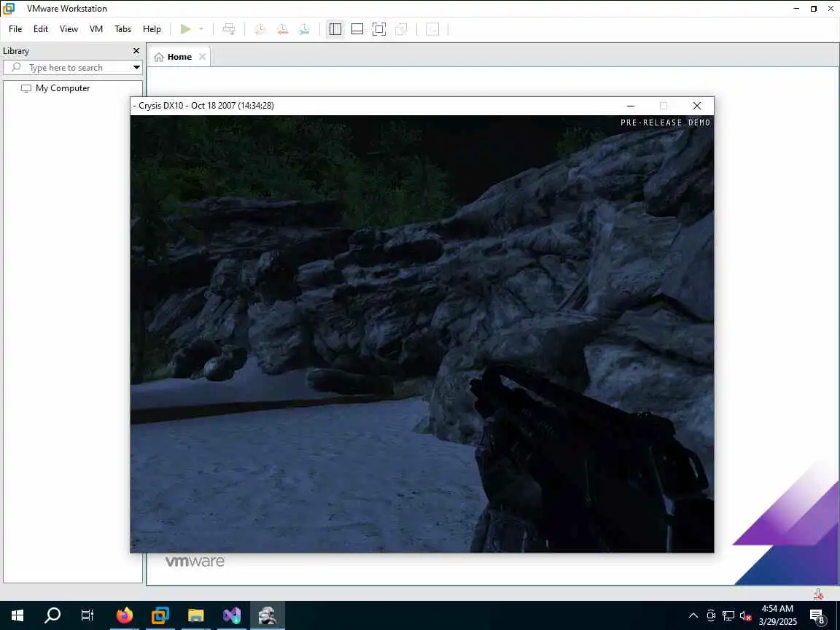The height and width of the screenshot is (630, 840).
Task: Click the Crysis taskbar icon
Action: (268, 615)
